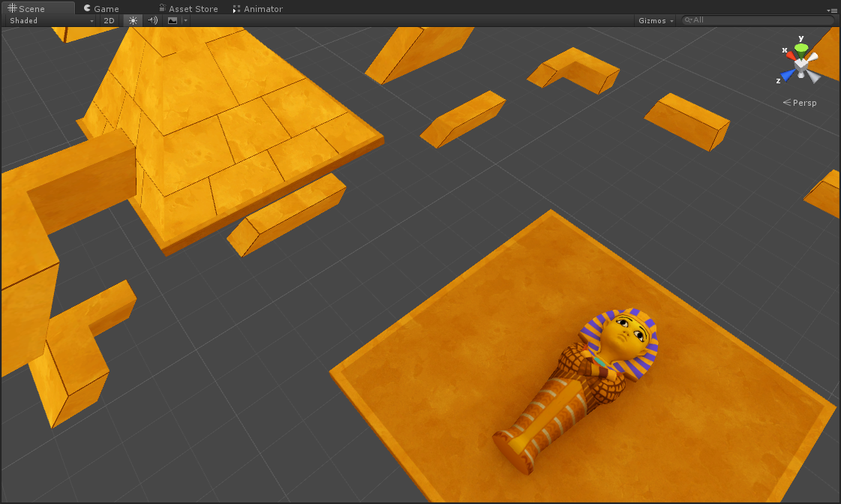
Task: Toggle 2D view mode
Action: [x=109, y=20]
